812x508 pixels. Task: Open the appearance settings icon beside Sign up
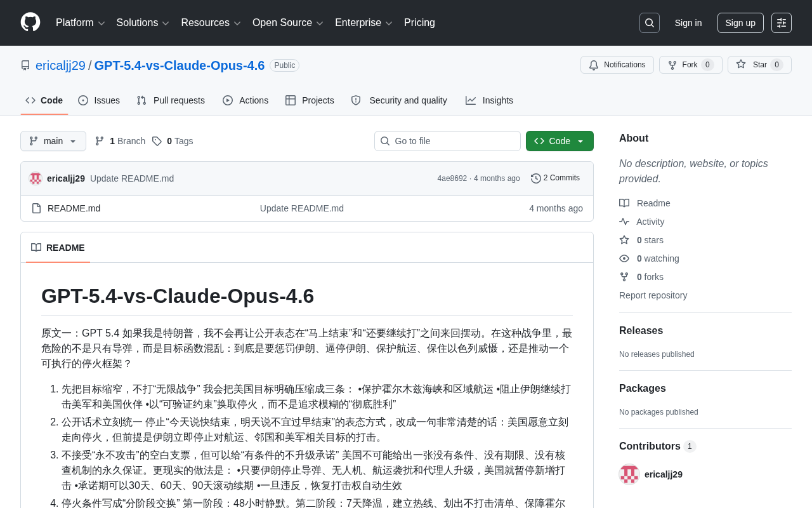click(x=782, y=23)
